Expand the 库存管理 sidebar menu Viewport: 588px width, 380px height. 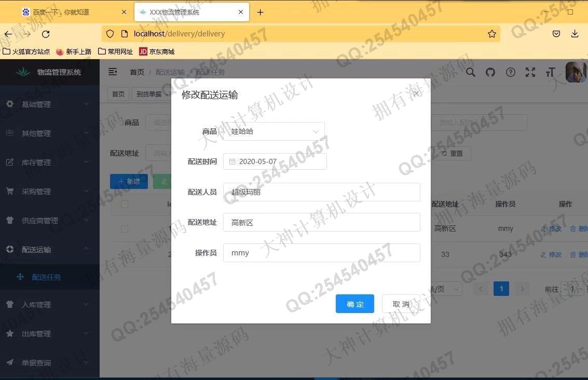(50, 162)
